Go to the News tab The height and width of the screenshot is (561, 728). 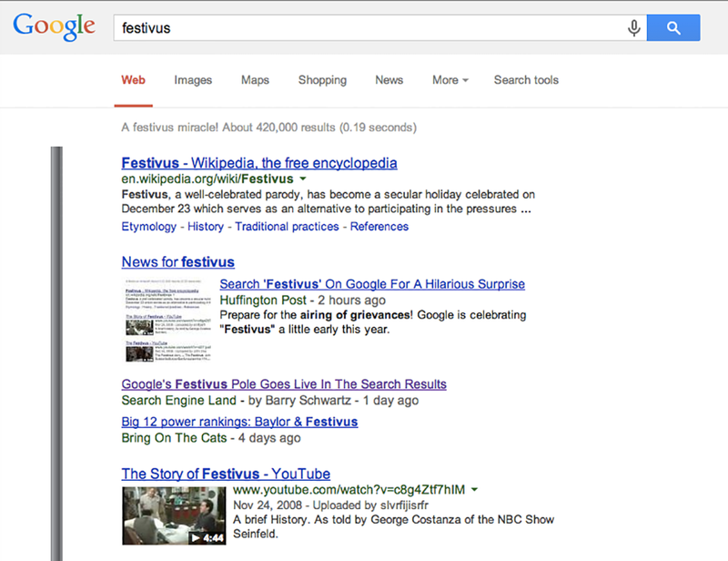[389, 80]
